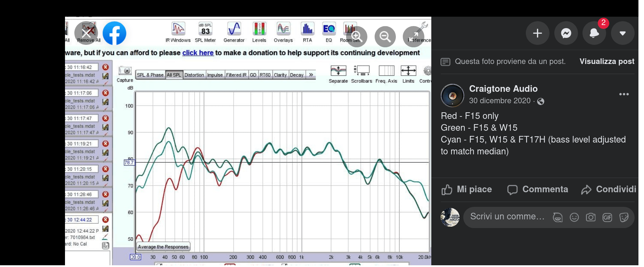This screenshot has height=267, width=644.
Task: Click the Visualizza post link
Action: pos(607,62)
